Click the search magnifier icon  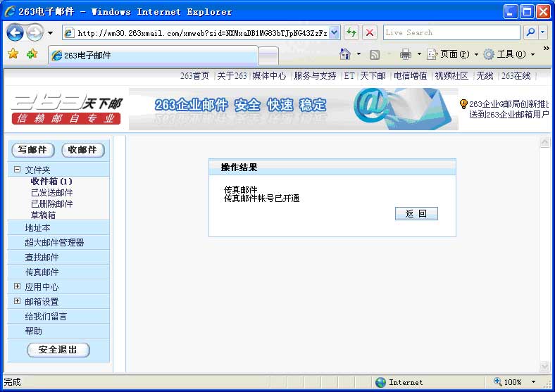pos(530,32)
